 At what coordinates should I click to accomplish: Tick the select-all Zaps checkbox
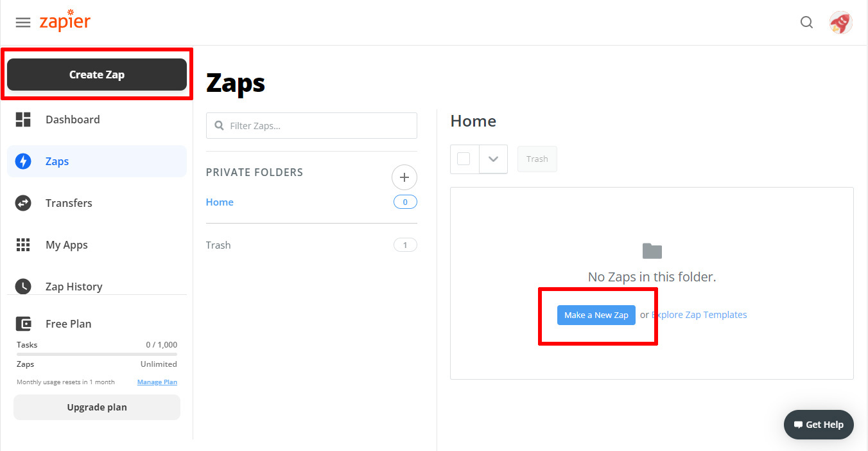click(464, 159)
